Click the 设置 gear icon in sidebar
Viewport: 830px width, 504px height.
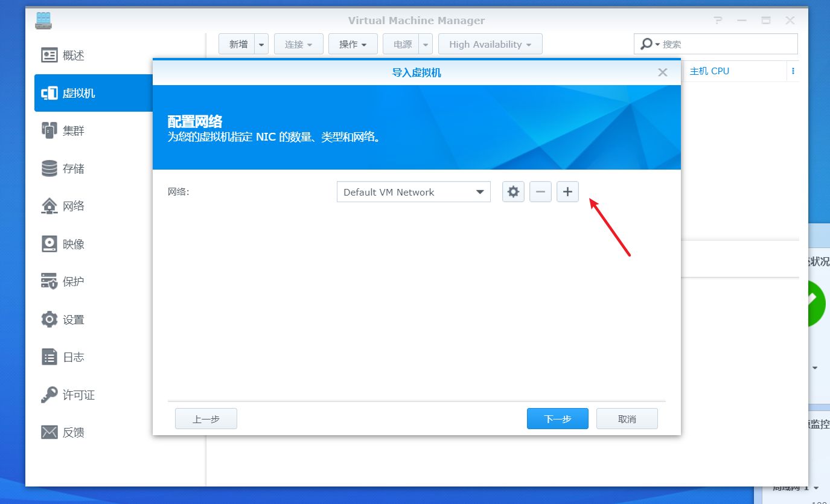[x=49, y=319]
